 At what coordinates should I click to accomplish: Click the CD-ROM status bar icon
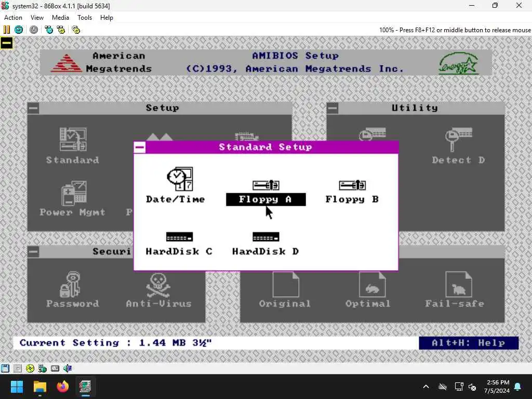coord(30,368)
